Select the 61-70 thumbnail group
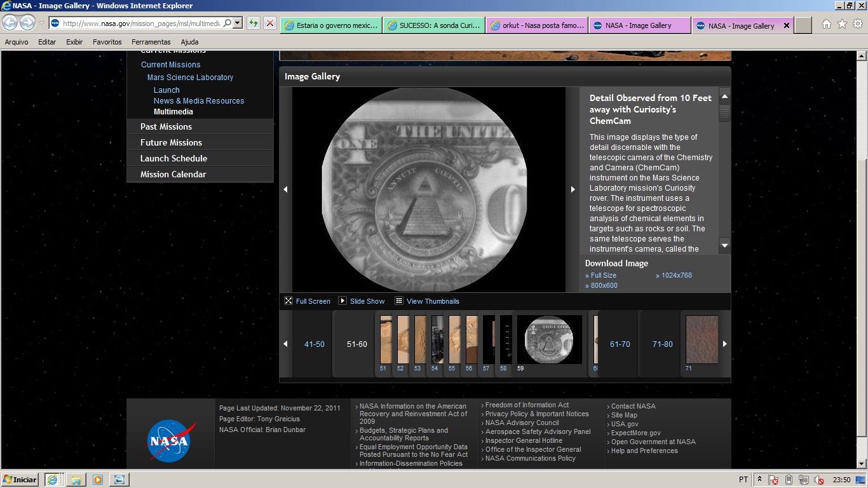Viewport: 868px width, 488px height. [x=620, y=344]
